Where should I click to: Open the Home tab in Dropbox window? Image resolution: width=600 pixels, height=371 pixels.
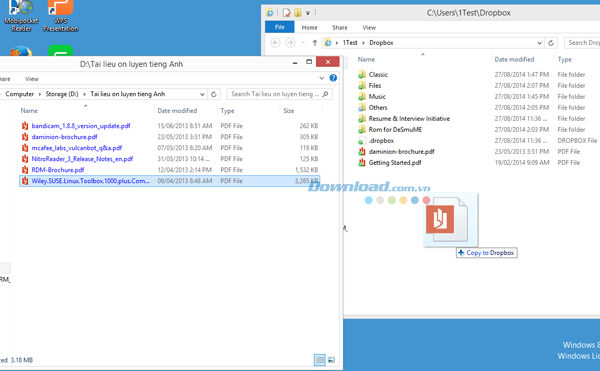tap(309, 28)
